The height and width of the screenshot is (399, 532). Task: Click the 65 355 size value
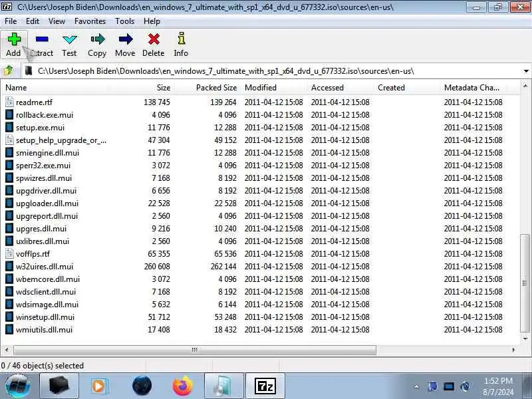tap(159, 254)
